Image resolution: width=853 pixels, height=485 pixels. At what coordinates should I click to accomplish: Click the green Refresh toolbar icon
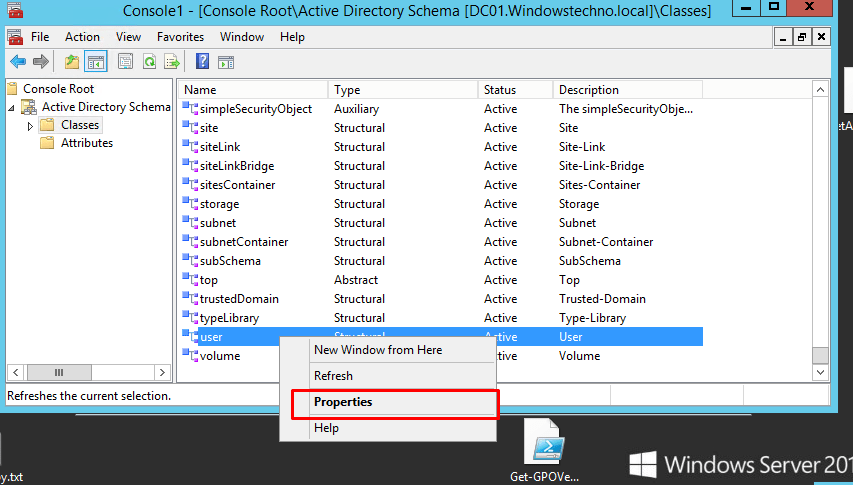(149, 61)
